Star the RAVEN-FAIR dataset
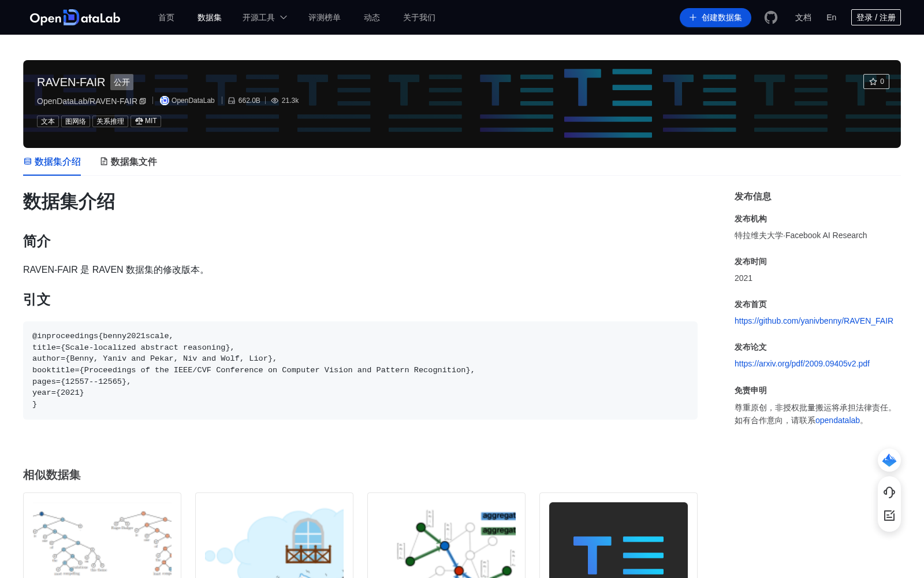The width and height of the screenshot is (924, 578). tap(876, 81)
